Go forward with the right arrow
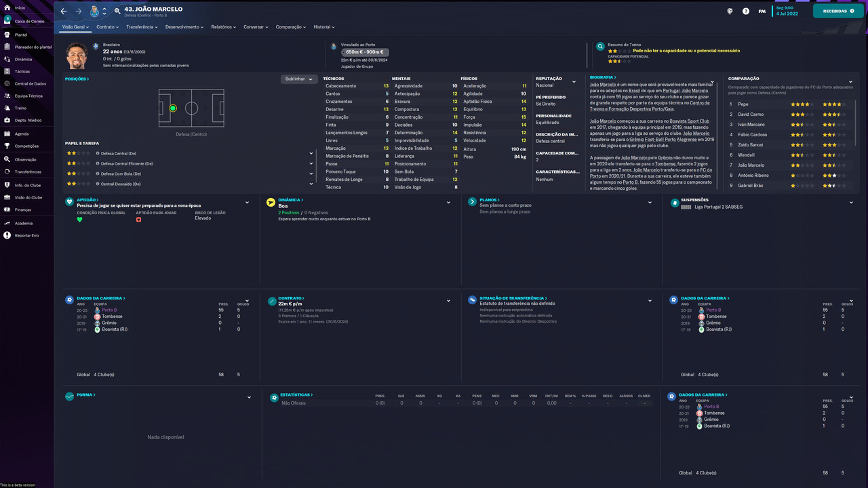The height and width of the screenshot is (488, 868). (x=79, y=12)
